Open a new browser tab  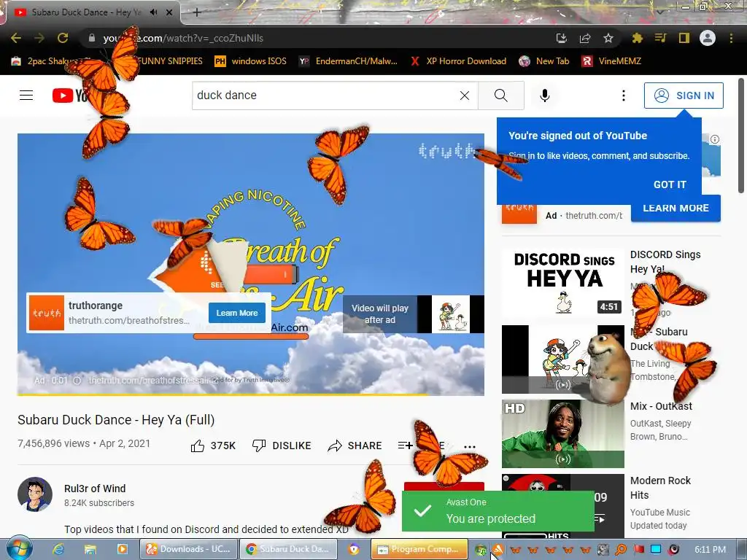click(x=196, y=12)
